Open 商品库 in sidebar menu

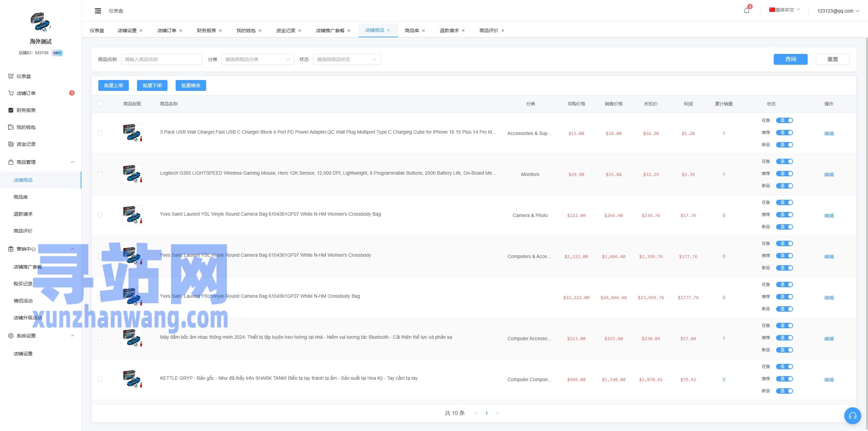(41, 197)
